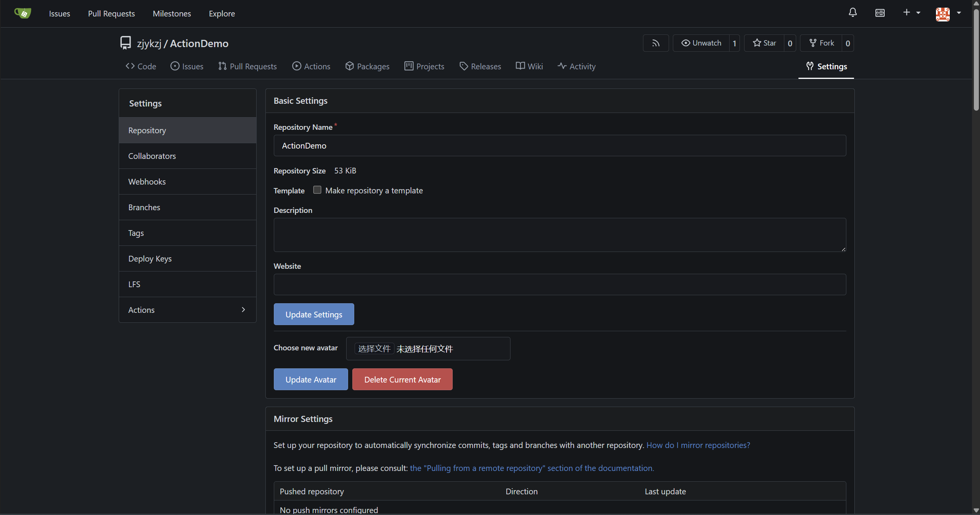Click the server tasks list icon
This screenshot has width=980, height=515.
coord(880,13)
